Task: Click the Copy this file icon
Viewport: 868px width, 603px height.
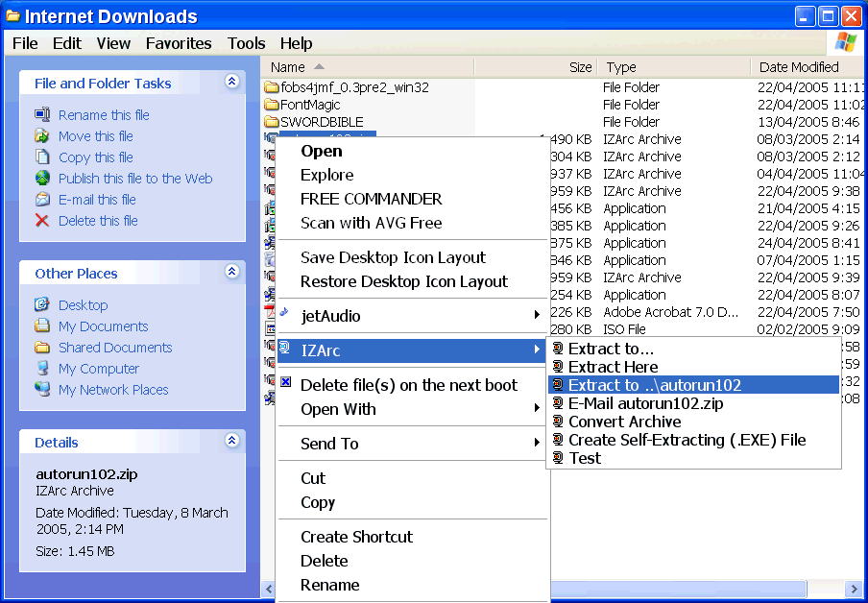Action: pyautogui.click(x=42, y=157)
